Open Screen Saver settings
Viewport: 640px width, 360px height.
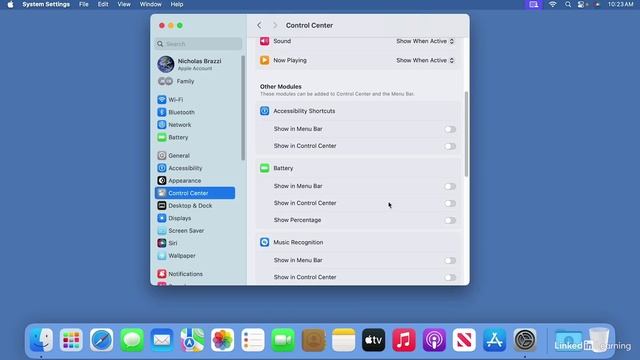pos(195,231)
